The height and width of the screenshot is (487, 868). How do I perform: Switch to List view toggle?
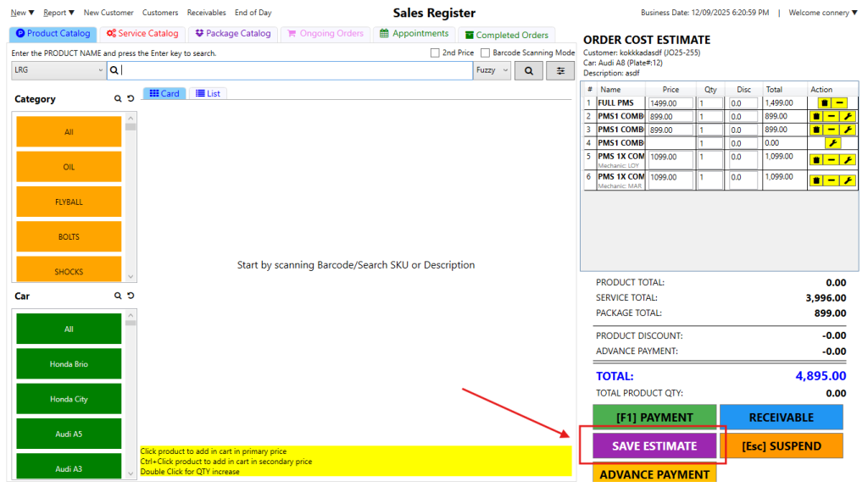click(x=208, y=93)
